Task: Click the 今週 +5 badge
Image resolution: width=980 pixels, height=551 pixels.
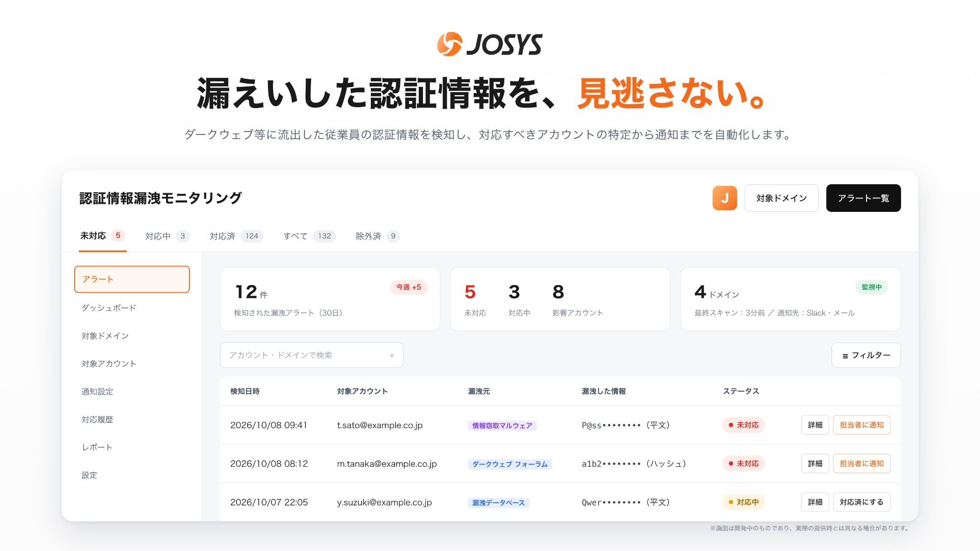Action: pos(409,287)
